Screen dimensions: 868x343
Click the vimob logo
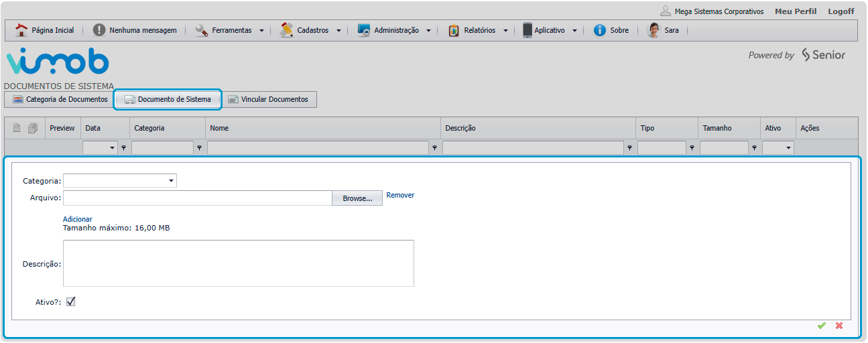(57, 61)
